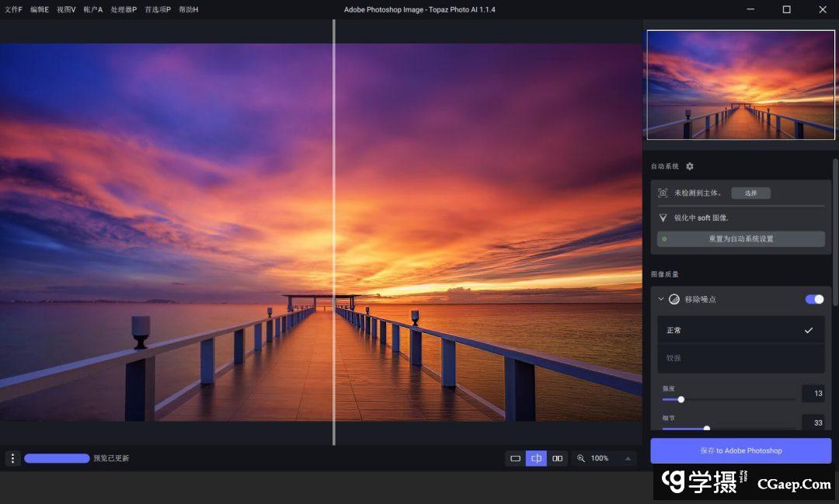The image size is (839, 504).
Task: Open the 文件F (File) menu
Action: 13,9
